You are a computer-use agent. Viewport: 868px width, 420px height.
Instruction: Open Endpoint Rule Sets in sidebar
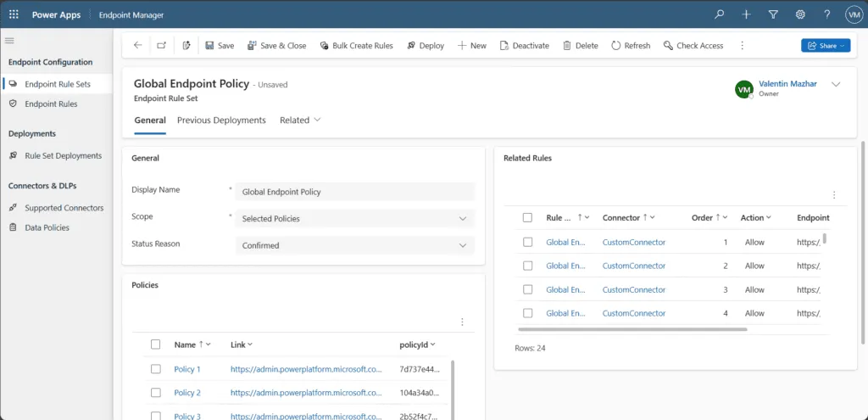pos(57,84)
